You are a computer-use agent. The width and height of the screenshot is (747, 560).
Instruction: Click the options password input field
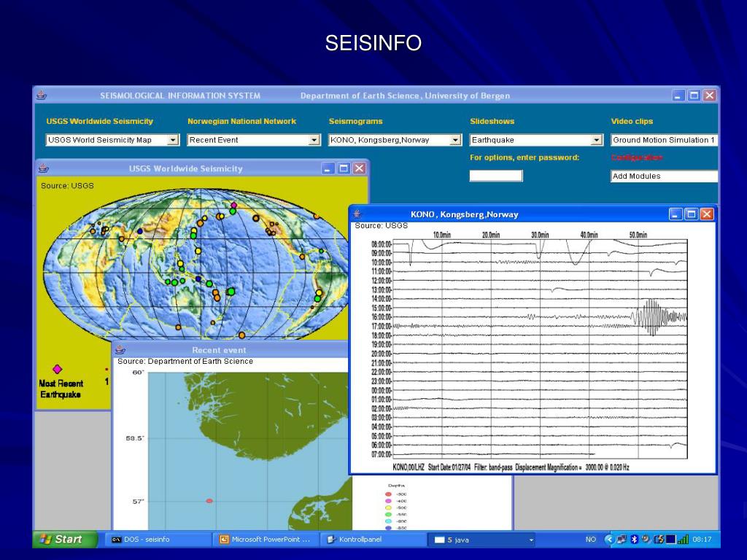tap(496, 176)
